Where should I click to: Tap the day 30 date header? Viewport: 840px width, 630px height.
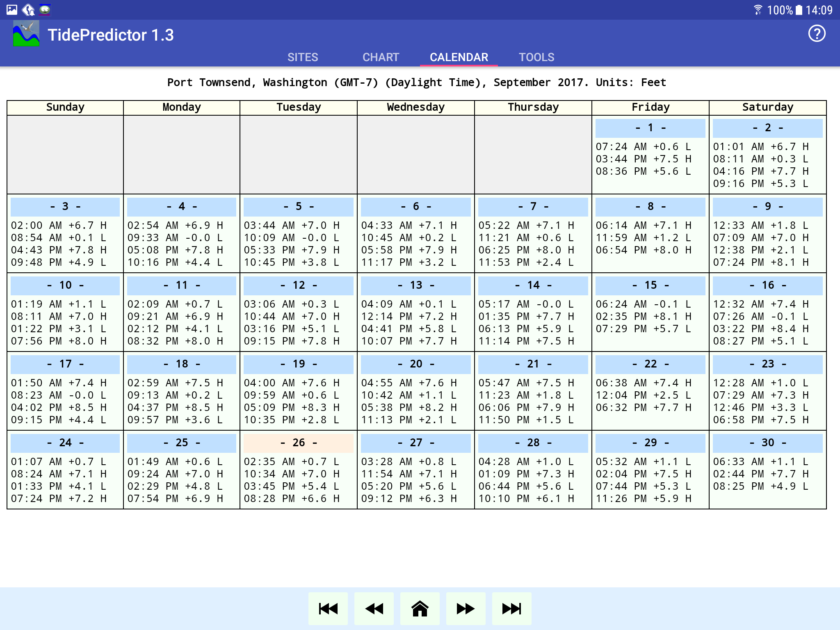pos(767,443)
